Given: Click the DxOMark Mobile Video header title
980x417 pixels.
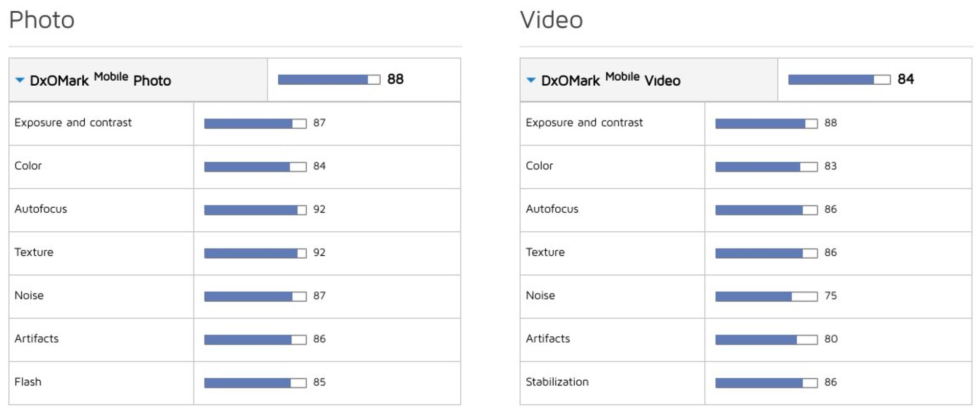Looking at the screenshot, I should click(x=610, y=80).
